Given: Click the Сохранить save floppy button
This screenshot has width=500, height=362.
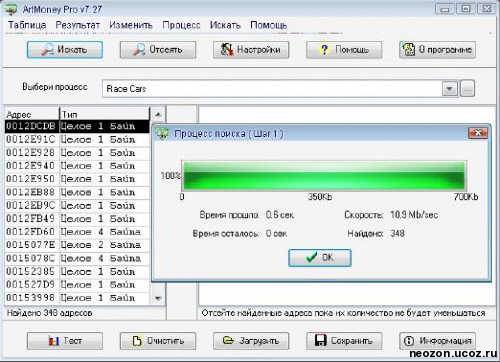Looking at the screenshot, I should pos(344,341).
